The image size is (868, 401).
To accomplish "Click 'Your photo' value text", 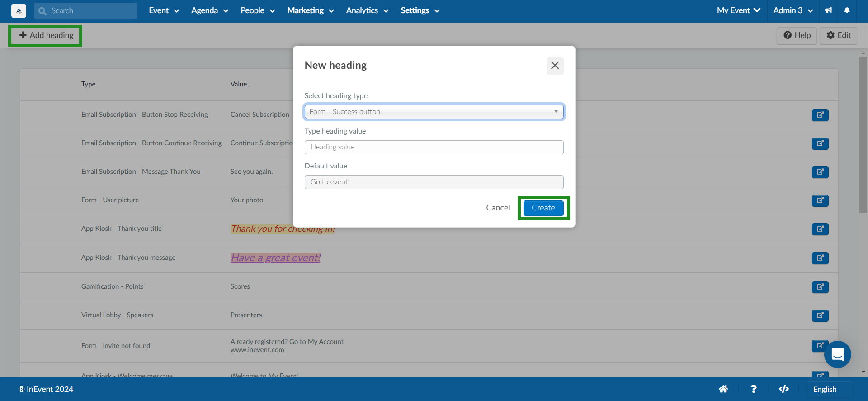I will pyautogui.click(x=247, y=200).
